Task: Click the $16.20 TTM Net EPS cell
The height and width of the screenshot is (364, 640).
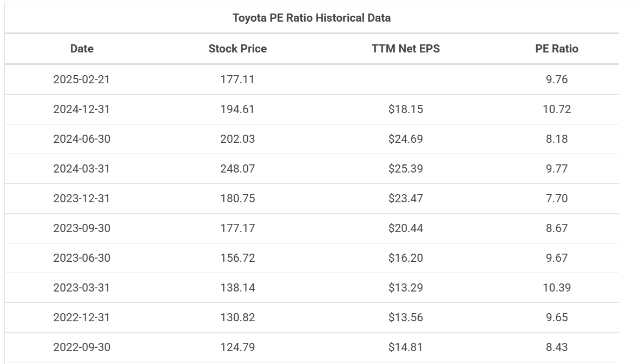Action: 406,258
